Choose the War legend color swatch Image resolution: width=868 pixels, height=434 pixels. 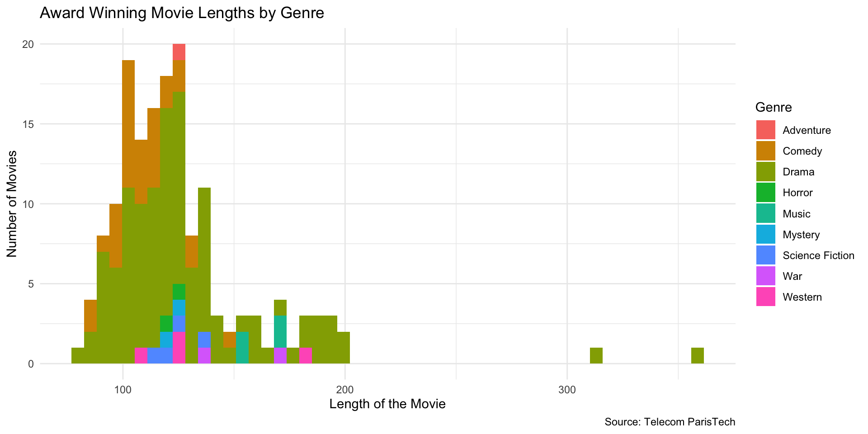pos(765,276)
